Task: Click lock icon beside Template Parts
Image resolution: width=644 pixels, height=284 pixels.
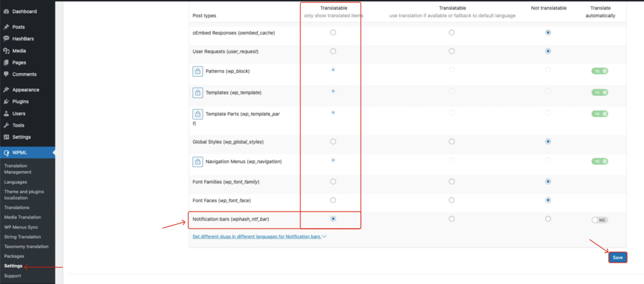Action: 197,113
